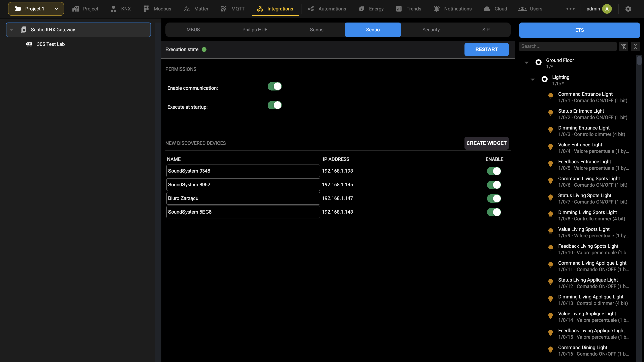Switch to the Security tab
Screen dimensions: 644x362
(x=431, y=30)
